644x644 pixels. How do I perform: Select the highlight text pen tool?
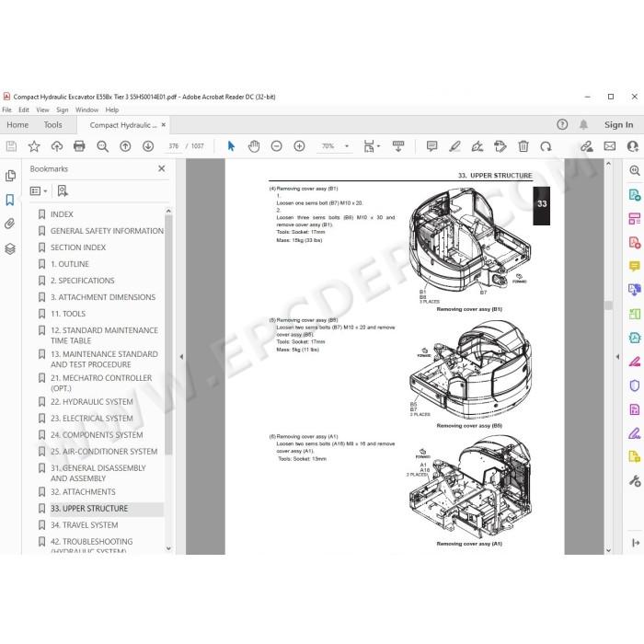pos(454,146)
